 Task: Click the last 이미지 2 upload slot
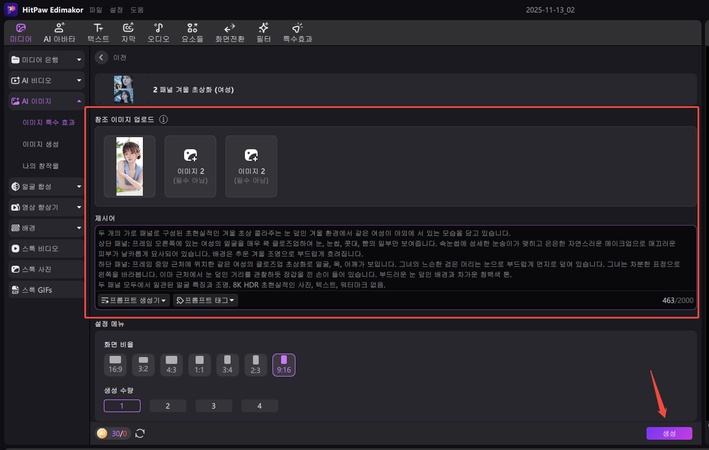[251, 166]
